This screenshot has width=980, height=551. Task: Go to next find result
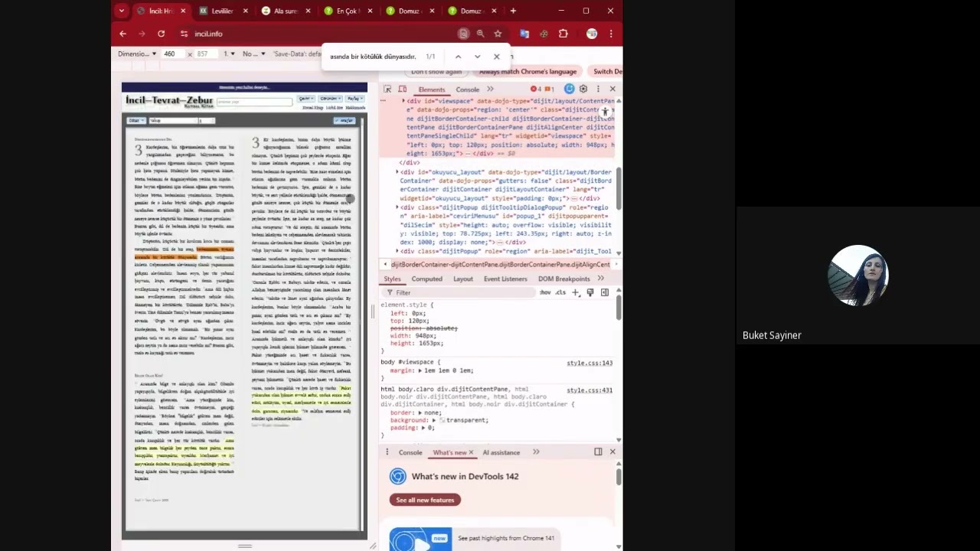[477, 57]
